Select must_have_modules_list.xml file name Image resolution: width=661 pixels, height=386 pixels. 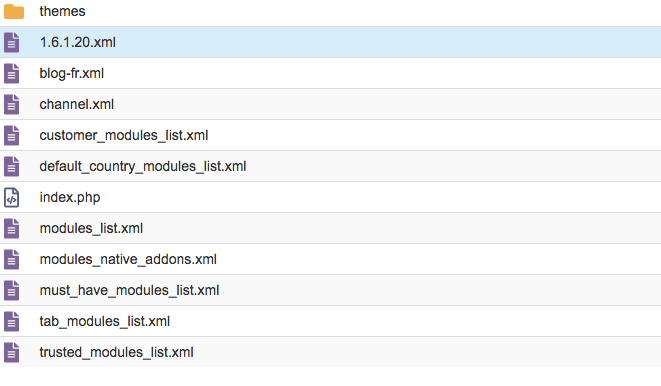129,290
